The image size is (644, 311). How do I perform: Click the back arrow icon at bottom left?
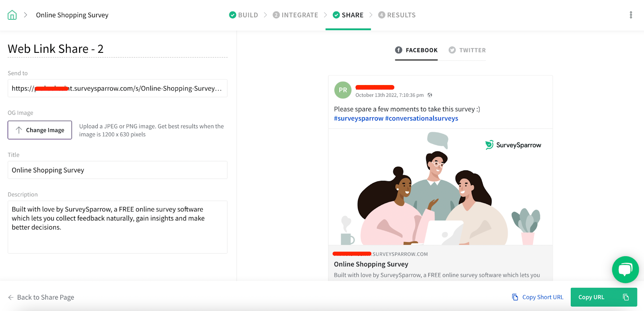tap(11, 297)
